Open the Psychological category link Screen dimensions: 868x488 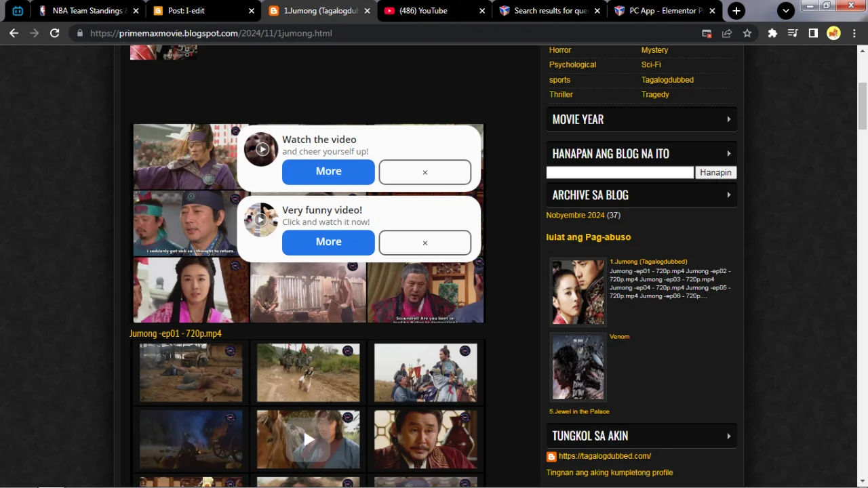[x=572, y=65]
